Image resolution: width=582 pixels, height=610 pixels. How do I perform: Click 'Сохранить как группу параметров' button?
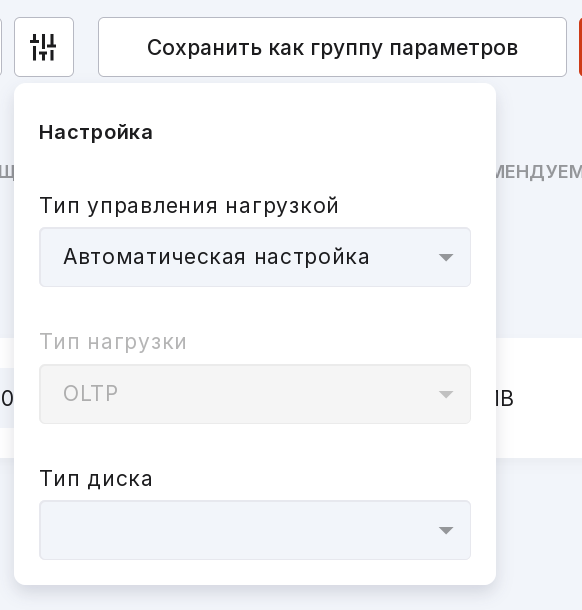click(x=332, y=47)
